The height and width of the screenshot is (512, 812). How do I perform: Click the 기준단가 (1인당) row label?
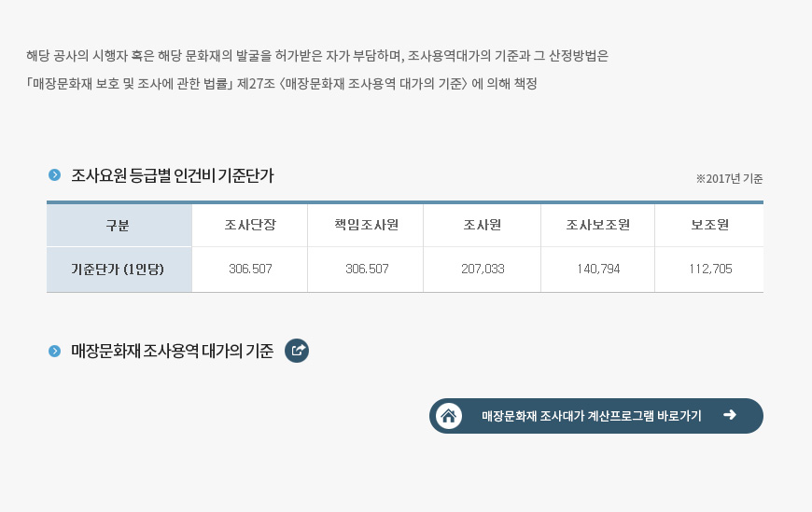(x=119, y=270)
